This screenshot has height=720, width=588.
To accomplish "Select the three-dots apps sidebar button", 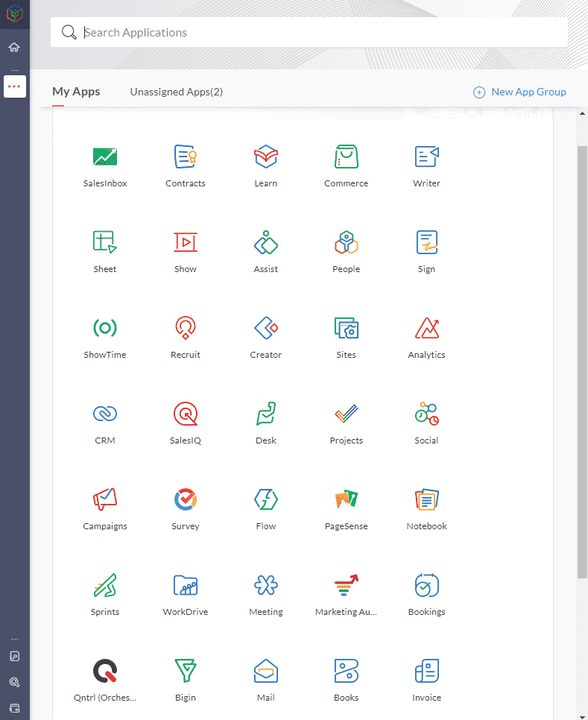I will pos(15,86).
